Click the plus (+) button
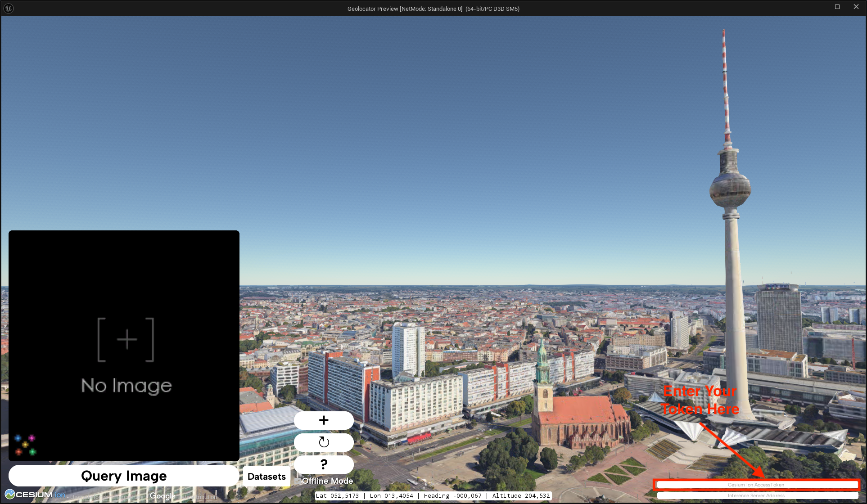This screenshot has height=504, width=867. [x=324, y=420]
